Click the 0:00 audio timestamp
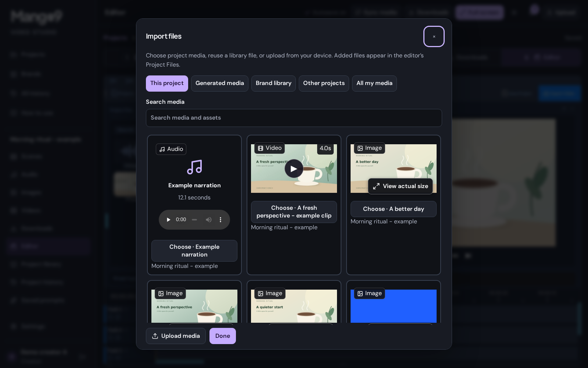Screen dimensions: 588x368 pyautogui.click(x=181, y=220)
